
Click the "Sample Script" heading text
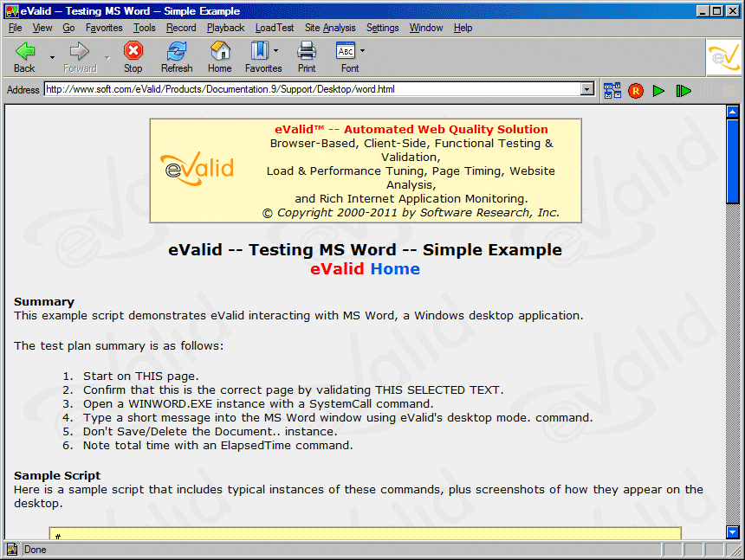57,475
